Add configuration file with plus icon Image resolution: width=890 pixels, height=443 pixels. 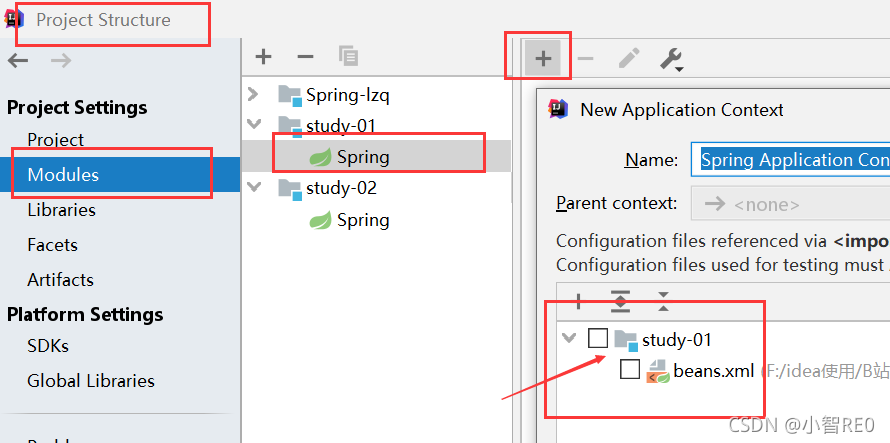click(578, 301)
